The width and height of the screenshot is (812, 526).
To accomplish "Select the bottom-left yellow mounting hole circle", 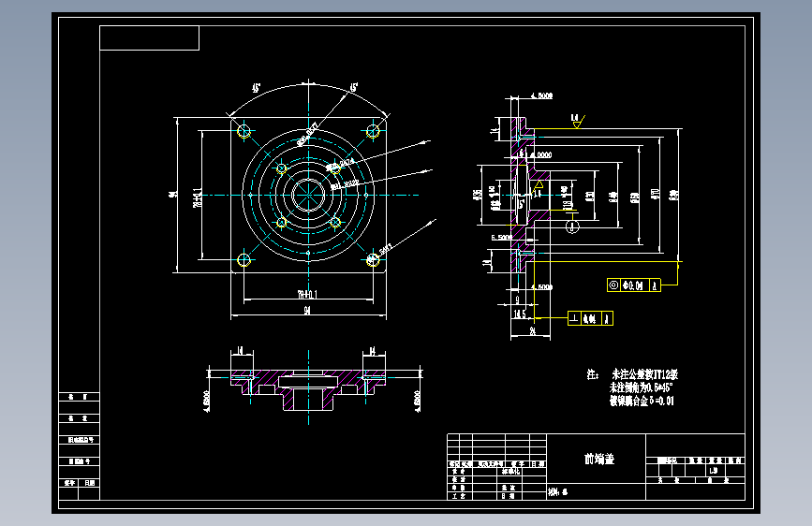I will (x=244, y=260).
